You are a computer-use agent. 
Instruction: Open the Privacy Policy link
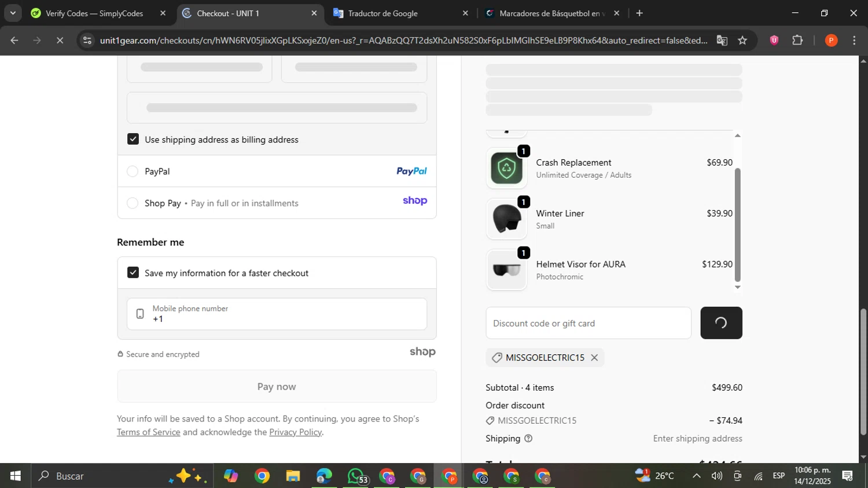click(x=295, y=432)
